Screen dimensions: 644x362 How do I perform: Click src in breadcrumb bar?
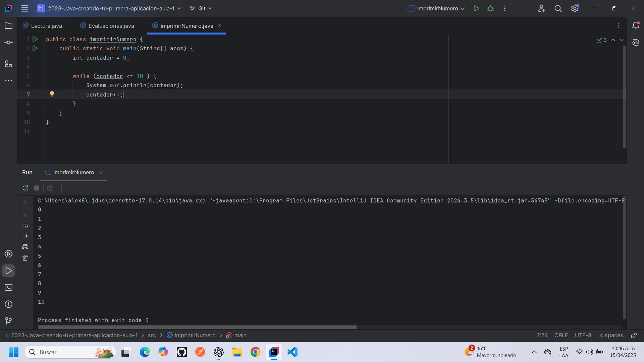152,335
